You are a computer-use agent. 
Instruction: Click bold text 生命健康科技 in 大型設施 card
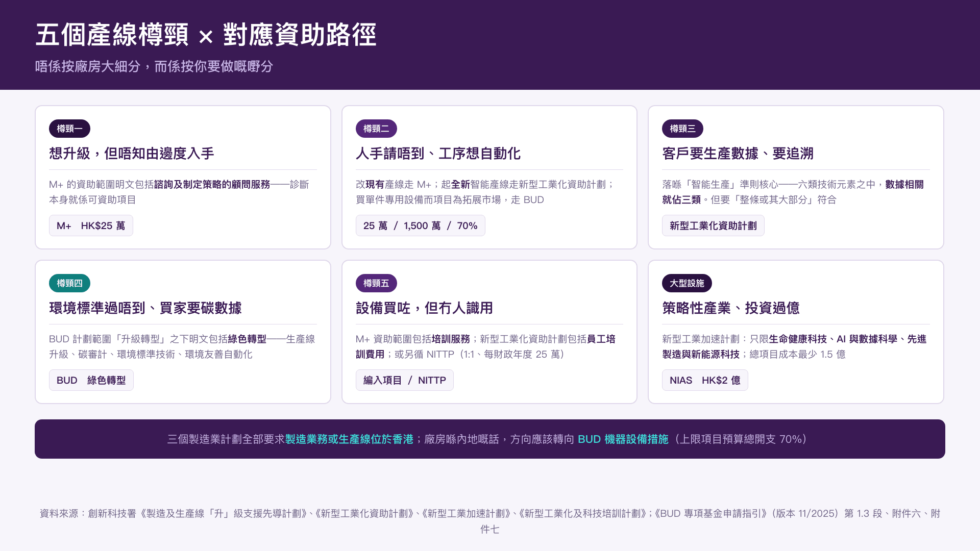pos(797,339)
